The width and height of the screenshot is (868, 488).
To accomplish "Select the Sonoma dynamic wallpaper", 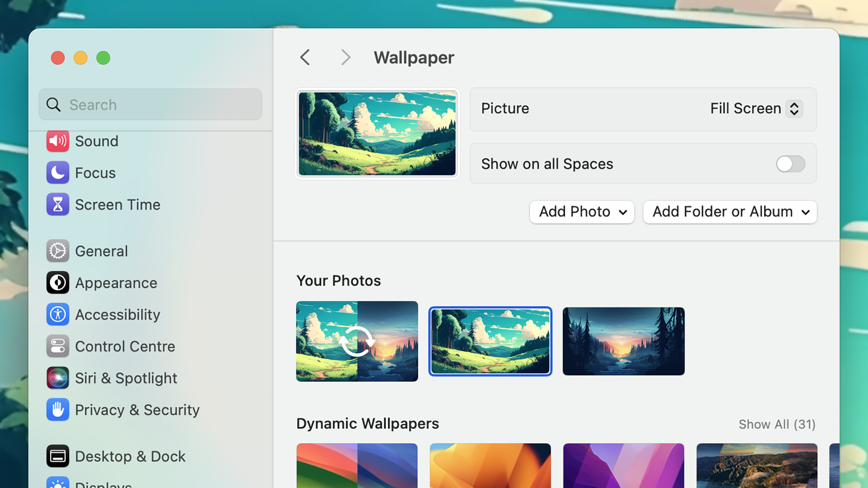I will point(357,465).
